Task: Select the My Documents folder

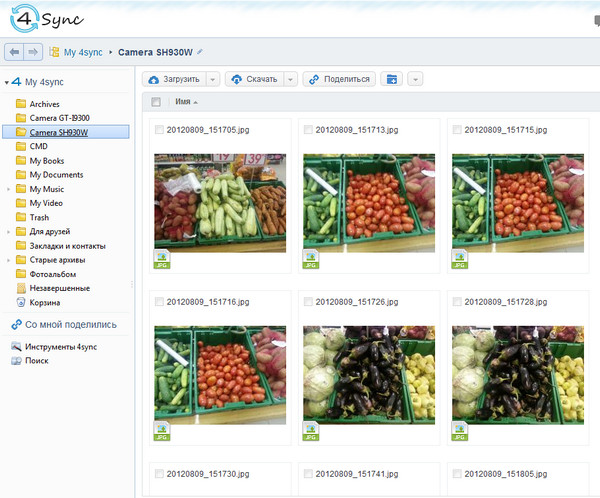Action: (56, 175)
